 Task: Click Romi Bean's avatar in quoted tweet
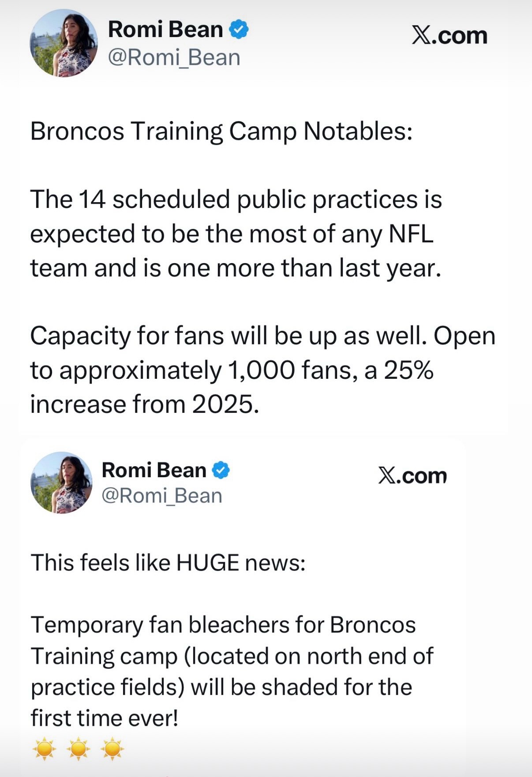pos(61,483)
